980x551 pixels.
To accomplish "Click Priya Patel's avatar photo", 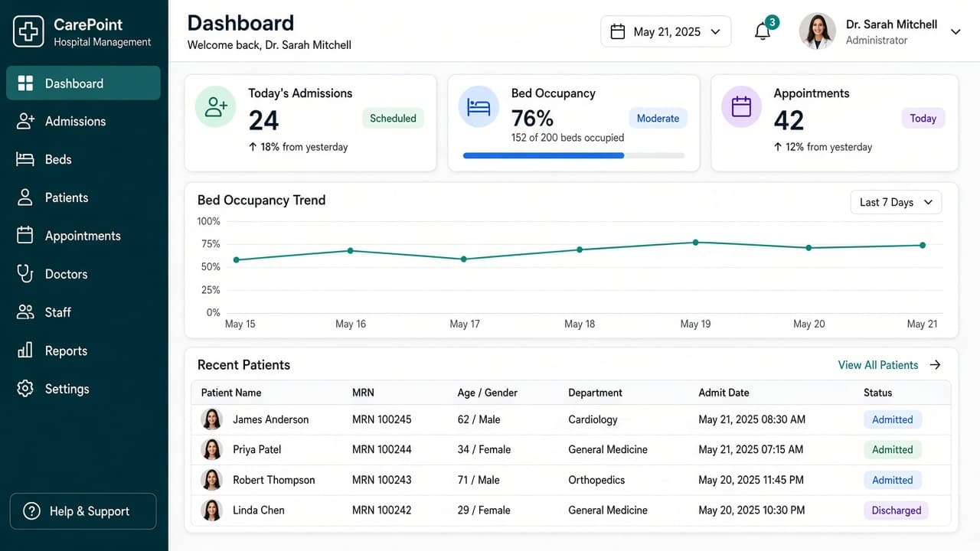I will pyautogui.click(x=211, y=449).
